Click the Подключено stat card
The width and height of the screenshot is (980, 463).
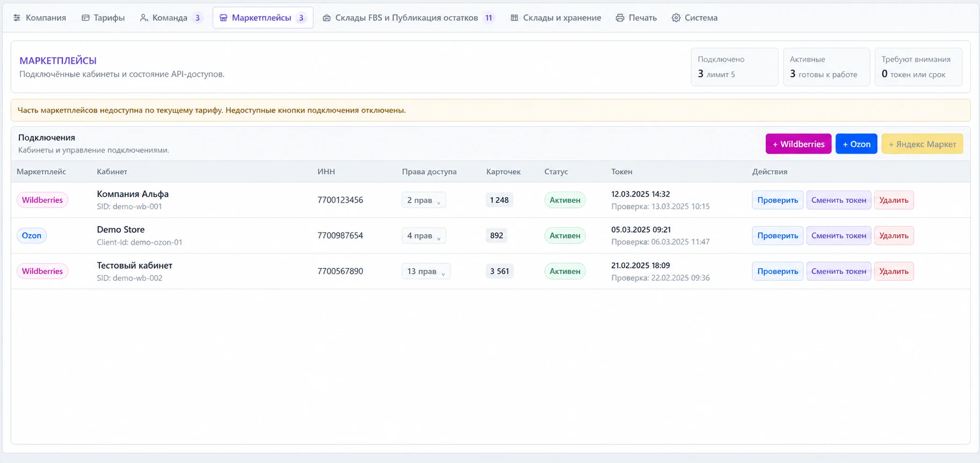point(735,67)
